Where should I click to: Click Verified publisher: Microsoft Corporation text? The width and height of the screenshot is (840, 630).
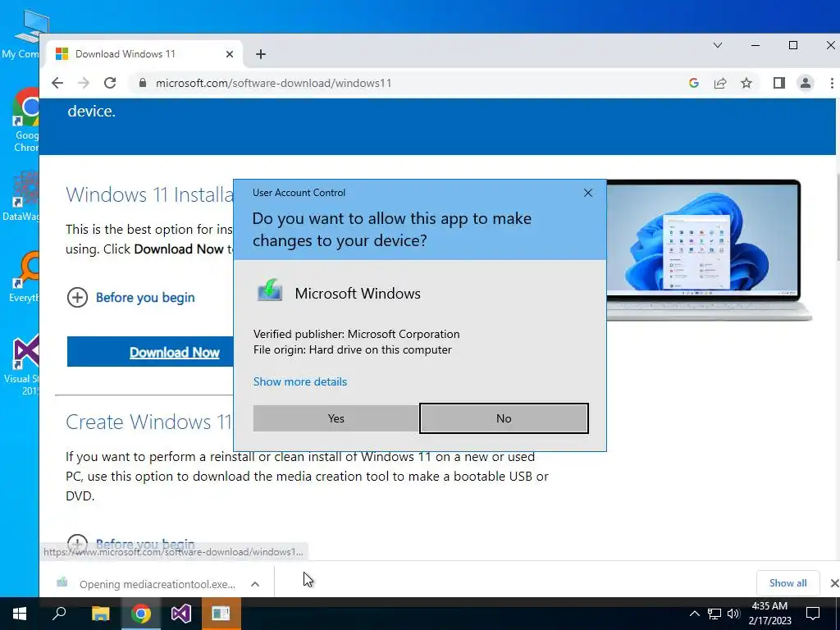(x=356, y=334)
